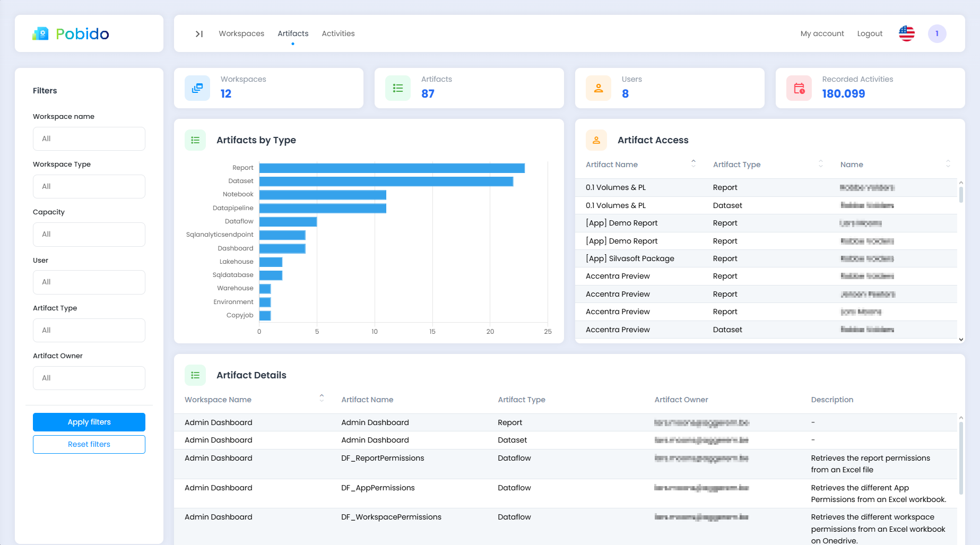Sort Artifact Access by Artifact Name
The height and width of the screenshot is (545, 980).
coord(693,164)
